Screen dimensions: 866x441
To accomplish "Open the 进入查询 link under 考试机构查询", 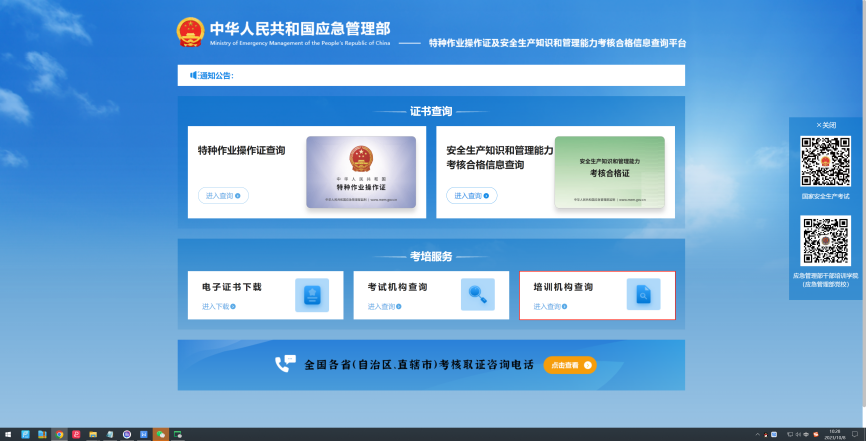I will click(x=384, y=306).
